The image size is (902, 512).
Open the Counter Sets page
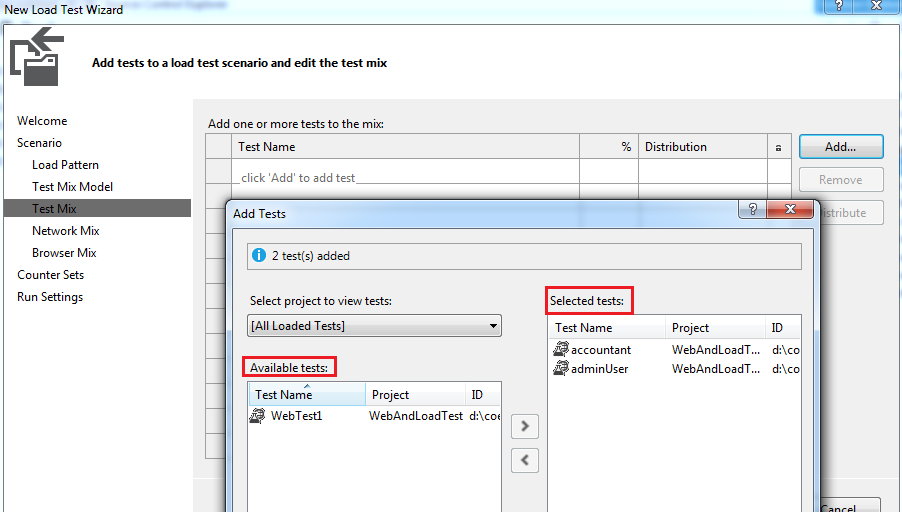click(x=51, y=274)
